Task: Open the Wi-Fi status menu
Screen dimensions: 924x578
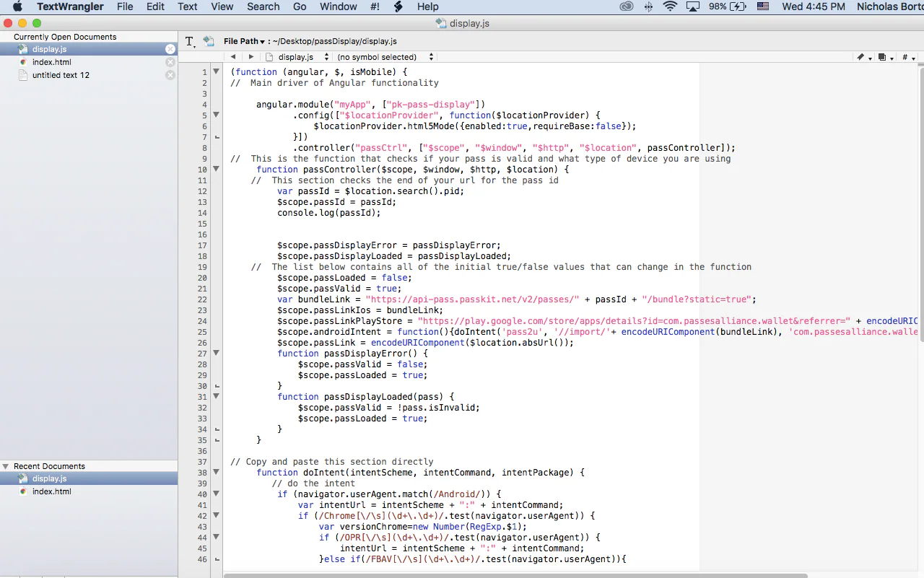Action: click(x=670, y=6)
